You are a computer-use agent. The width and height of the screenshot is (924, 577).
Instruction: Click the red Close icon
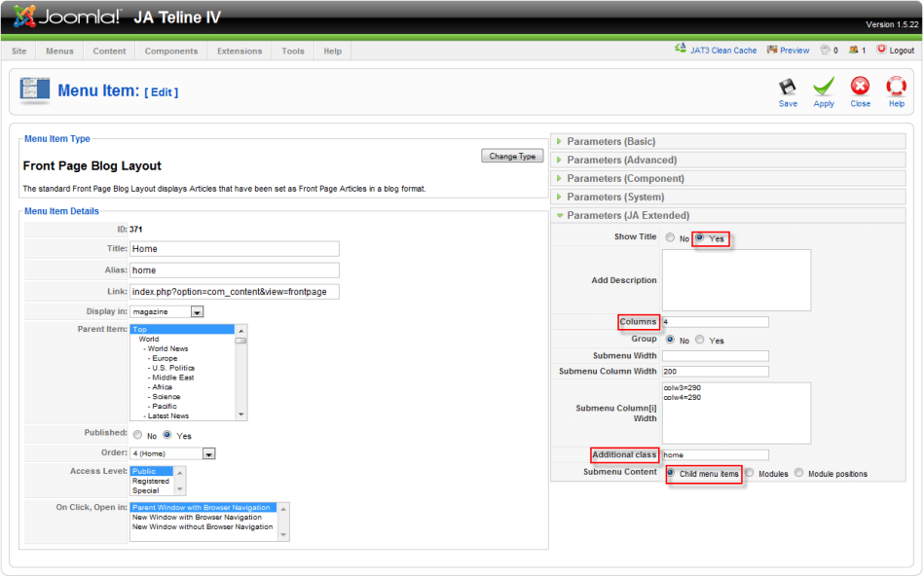click(860, 87)
